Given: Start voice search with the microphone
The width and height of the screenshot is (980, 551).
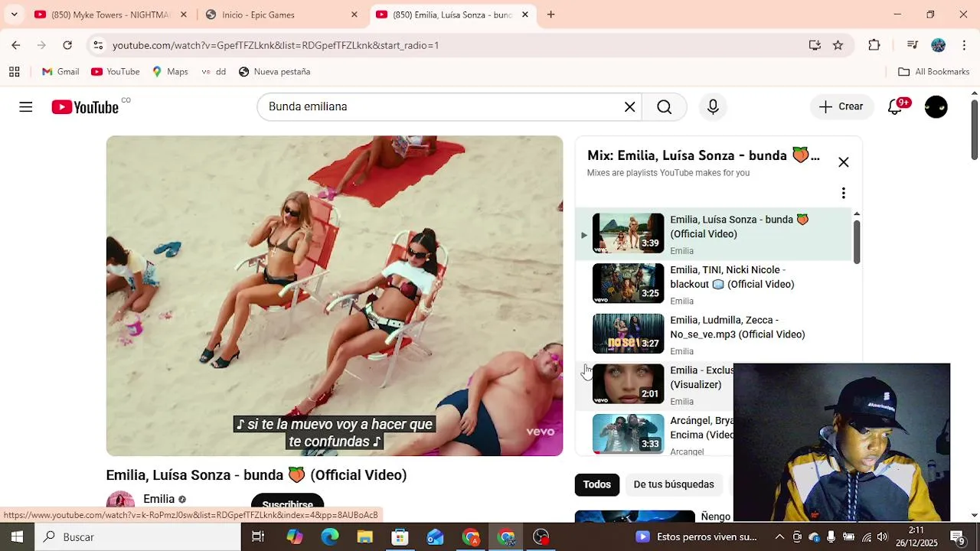Looking at the screenshot, I should (713, 107).
